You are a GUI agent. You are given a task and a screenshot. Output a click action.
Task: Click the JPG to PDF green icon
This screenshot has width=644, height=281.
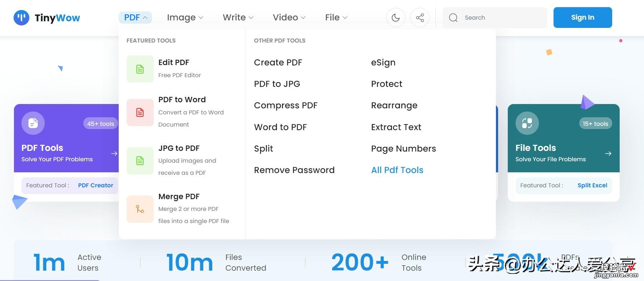[x=140, y=161]
